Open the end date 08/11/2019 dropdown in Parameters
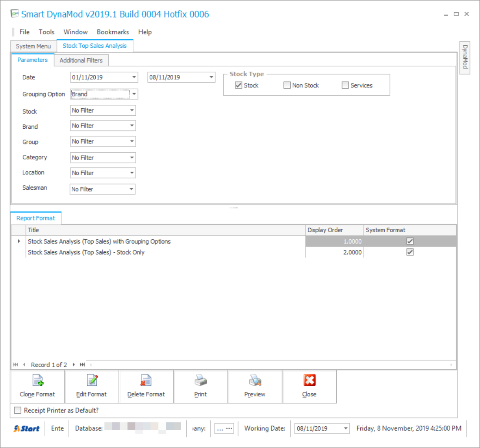The height and width of the screenshot is (448, 480). (211, 77)
